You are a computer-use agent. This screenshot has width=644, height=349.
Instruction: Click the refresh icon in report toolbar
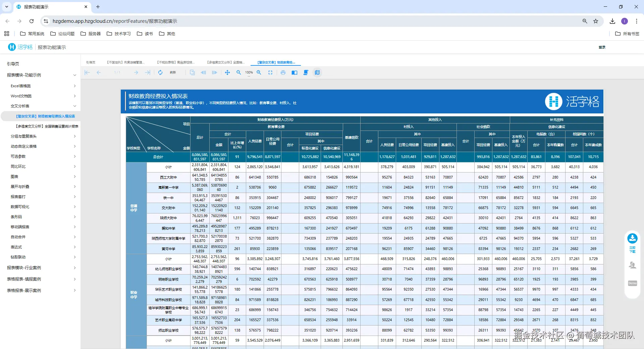point(160,72)
